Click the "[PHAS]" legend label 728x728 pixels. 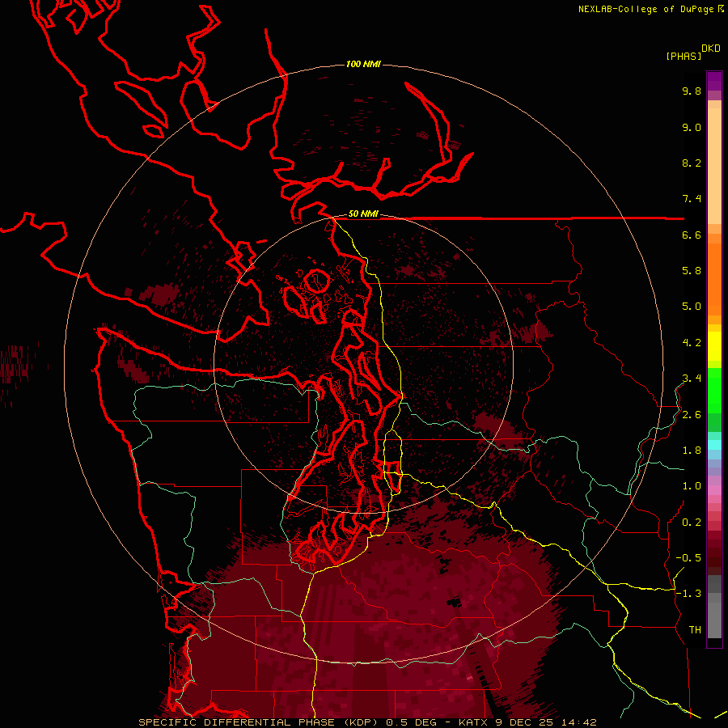coord(684,56)
